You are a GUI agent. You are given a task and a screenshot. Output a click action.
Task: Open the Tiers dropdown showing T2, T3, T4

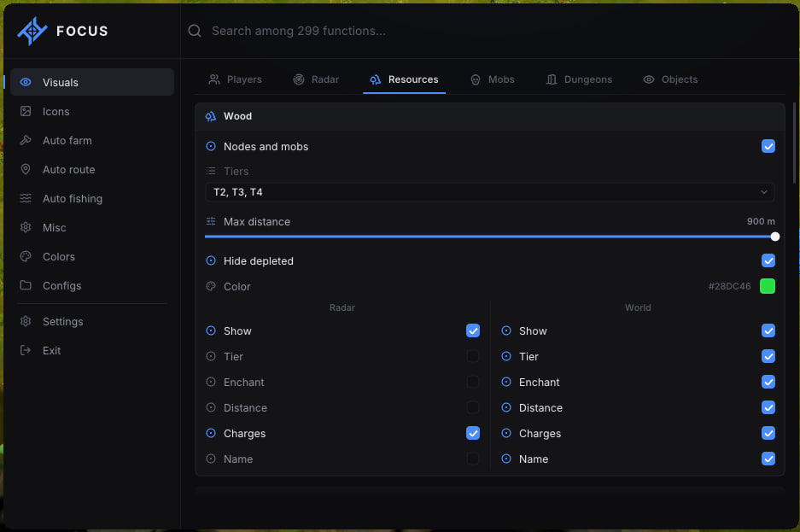490,192
